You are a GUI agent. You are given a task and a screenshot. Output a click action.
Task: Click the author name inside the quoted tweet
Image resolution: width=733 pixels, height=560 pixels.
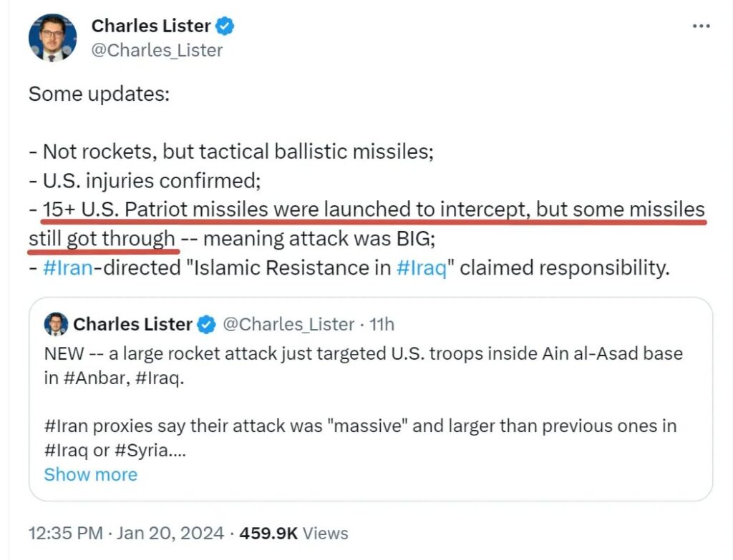[x=132, y=325]
